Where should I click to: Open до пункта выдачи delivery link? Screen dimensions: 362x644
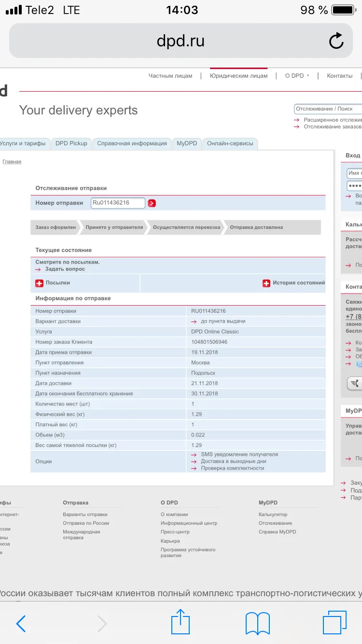[223, 321]
